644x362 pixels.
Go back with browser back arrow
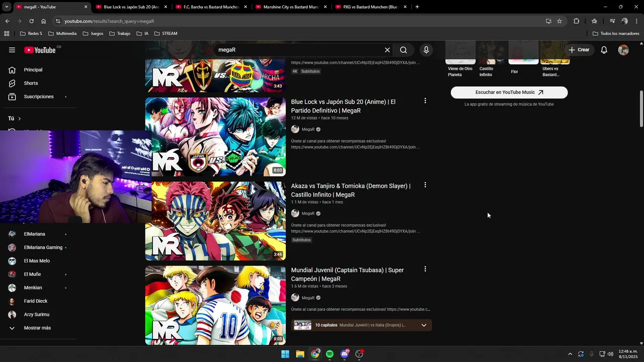click(7, 21)
